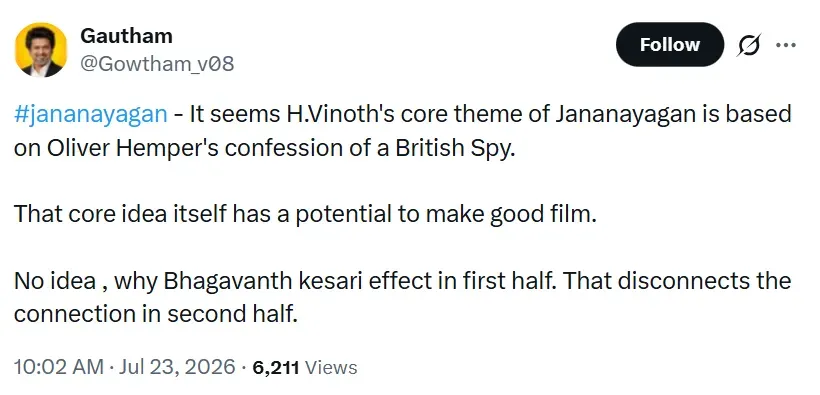Image resolution: width=820 pixels, height=395 pixels.
Task: Open the Gautham display name link
Action: [x=126, y=36]
